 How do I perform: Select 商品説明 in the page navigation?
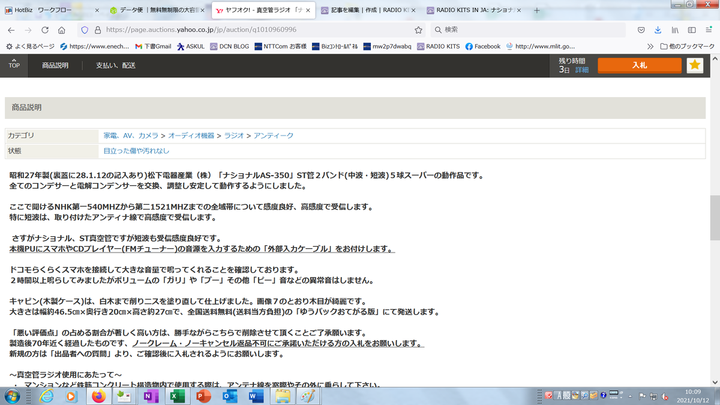coord(55,65)
